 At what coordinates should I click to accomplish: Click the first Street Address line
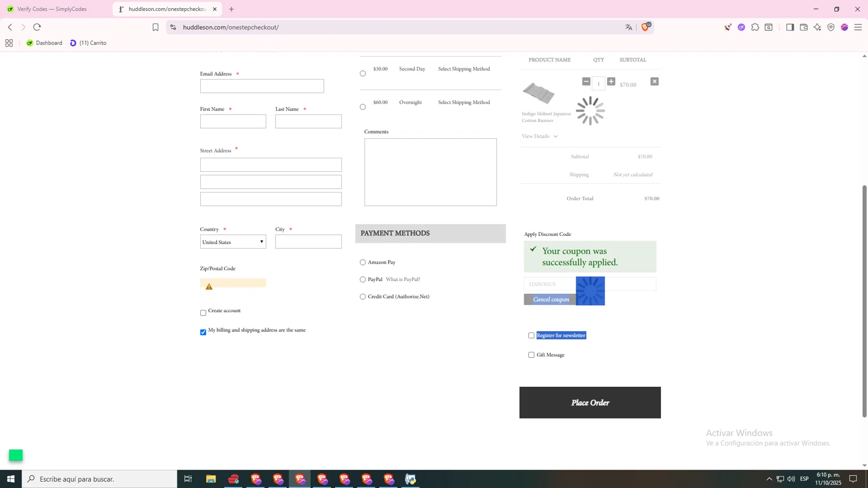tap(271, 165)
